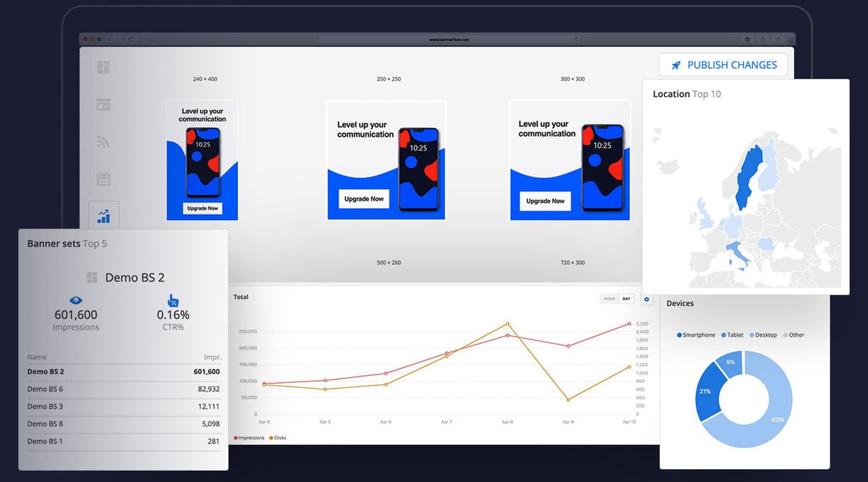
Task: Click the CTR% pointer icon
Action: click(x=173, y=300)
